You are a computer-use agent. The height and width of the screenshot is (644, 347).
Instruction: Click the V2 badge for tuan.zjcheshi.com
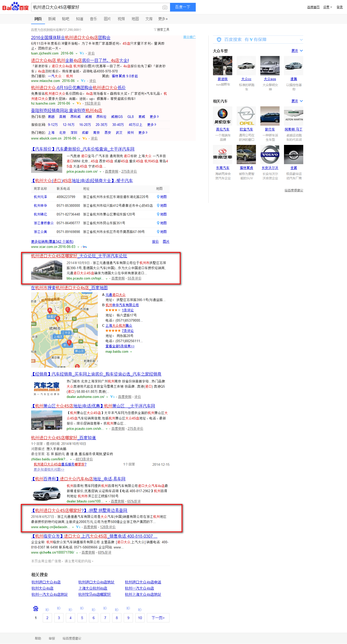coord(82,53)
